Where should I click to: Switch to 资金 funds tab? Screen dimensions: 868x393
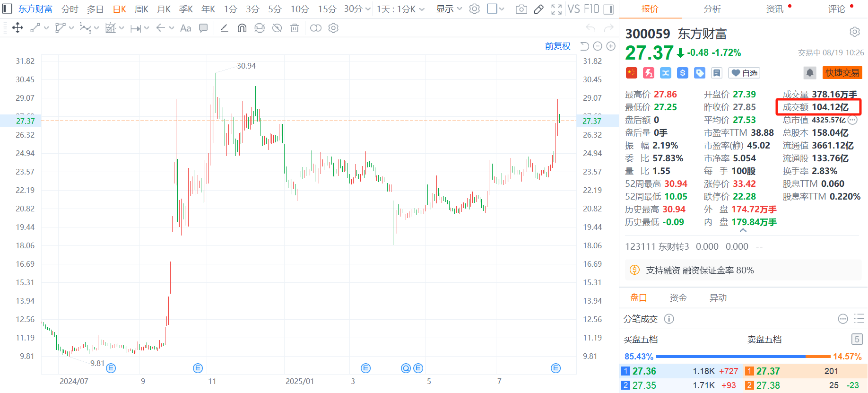point(678,298)
